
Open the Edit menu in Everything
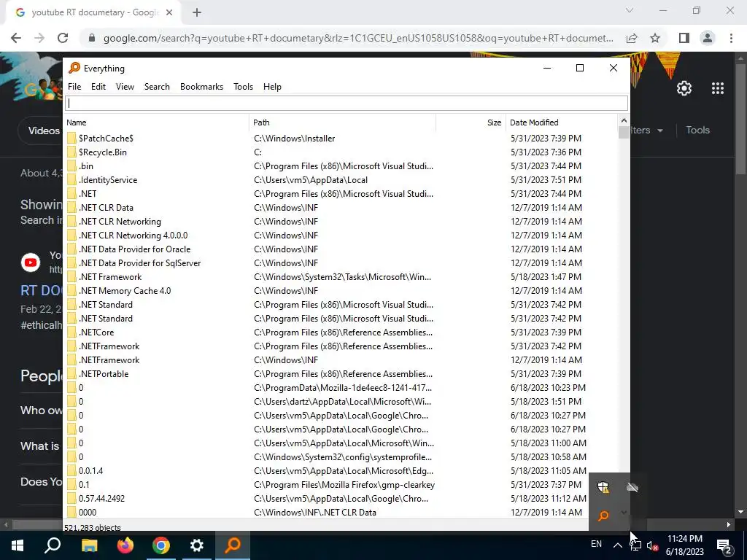[x=98, y=87]
